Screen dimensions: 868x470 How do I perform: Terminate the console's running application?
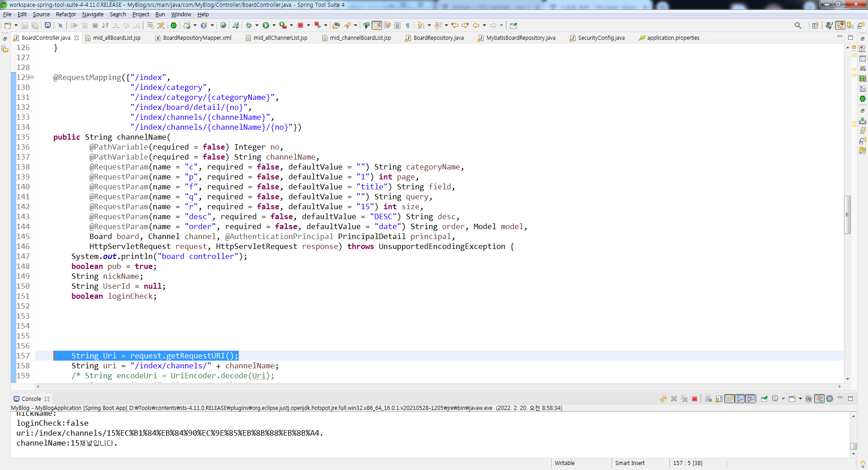pyautogui.click(x=694, y=399)
